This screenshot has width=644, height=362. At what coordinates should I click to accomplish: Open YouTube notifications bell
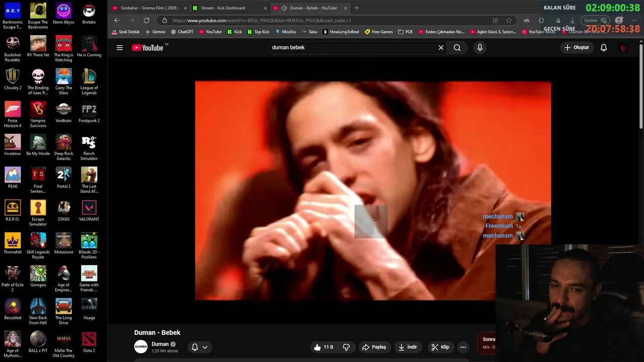pyautogui.click(x=604, y=48)
